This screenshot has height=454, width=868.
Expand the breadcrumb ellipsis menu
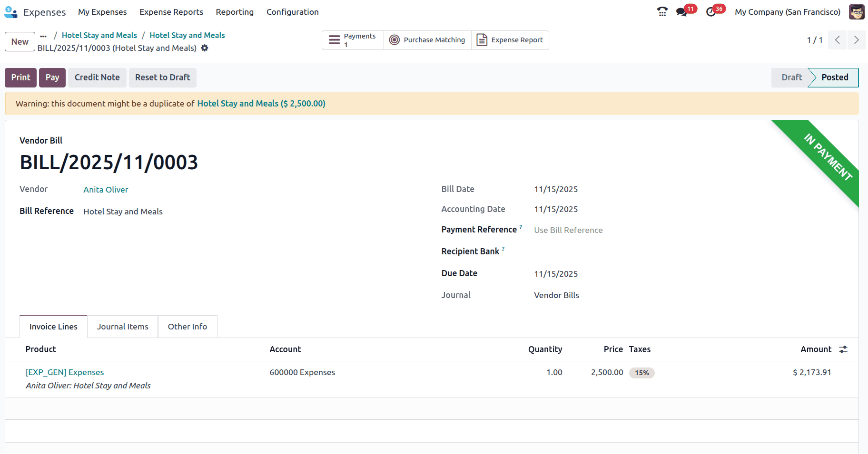(43, 35)
